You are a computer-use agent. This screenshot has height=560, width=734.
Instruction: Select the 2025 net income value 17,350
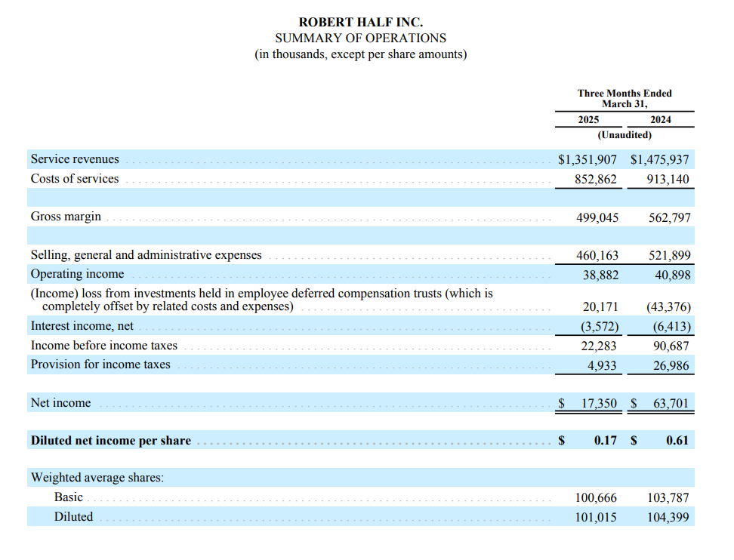click(x=599, y=404)
